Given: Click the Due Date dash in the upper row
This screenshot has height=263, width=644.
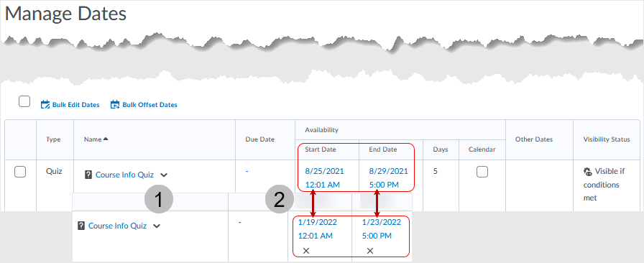Looking at the screenshot, I should 247,171.
